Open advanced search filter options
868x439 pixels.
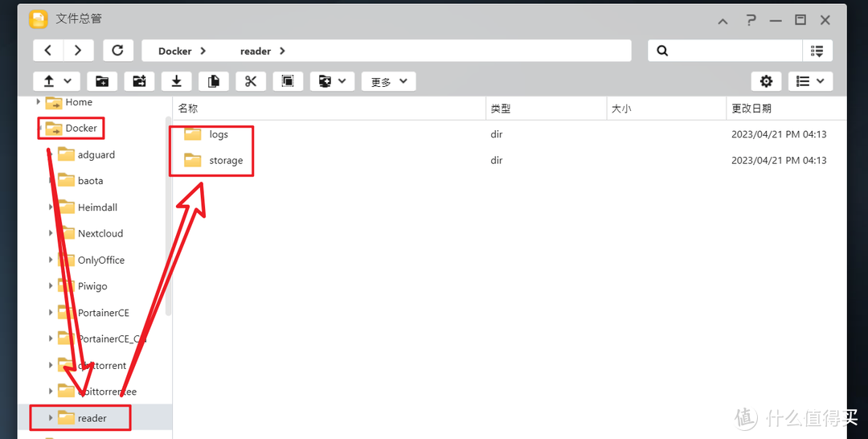(x=817, y=51)
